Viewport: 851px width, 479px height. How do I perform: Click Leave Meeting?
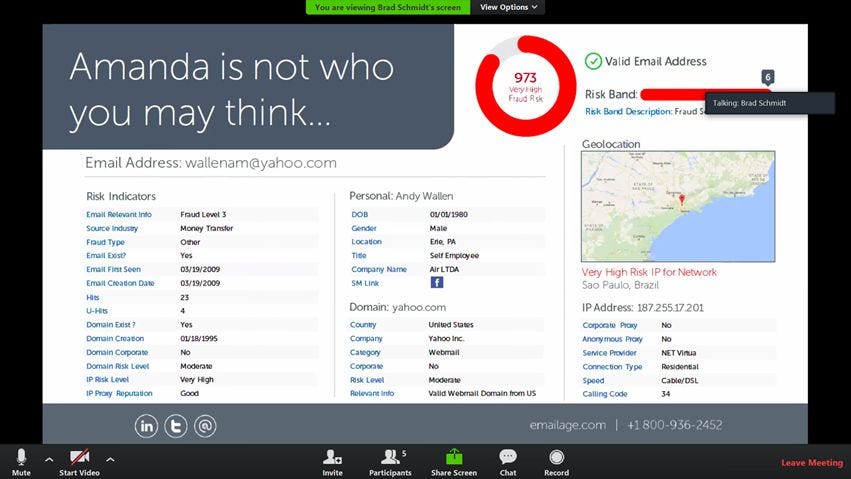point(812,463)
